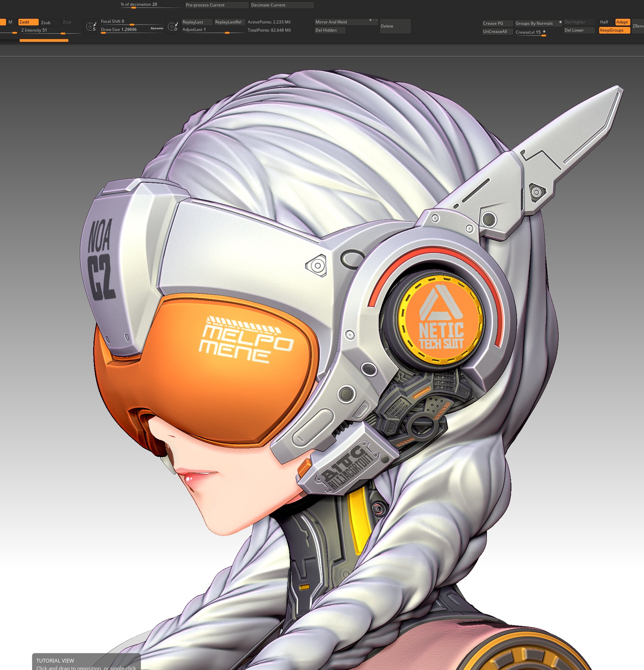The image size is (644, 670).
Task: Enable the Half option
Action: [x=606, y=22]
